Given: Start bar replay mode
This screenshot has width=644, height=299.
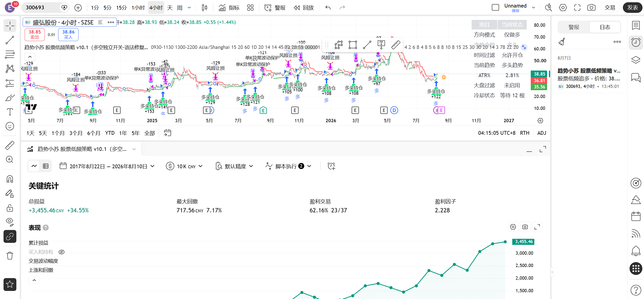Looking at the screenshot, I should click(x=304, y=8).
